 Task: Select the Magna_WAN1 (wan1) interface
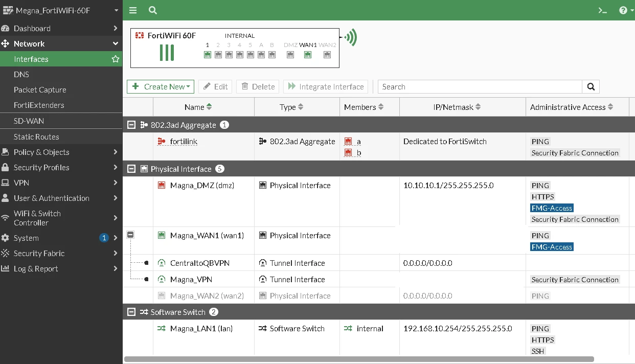[x=207, y=236]
